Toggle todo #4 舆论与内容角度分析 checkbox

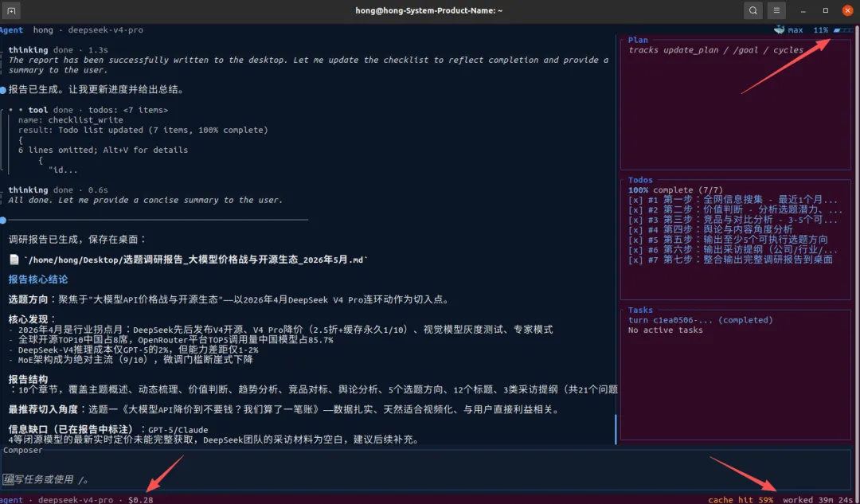coord(635,230)
